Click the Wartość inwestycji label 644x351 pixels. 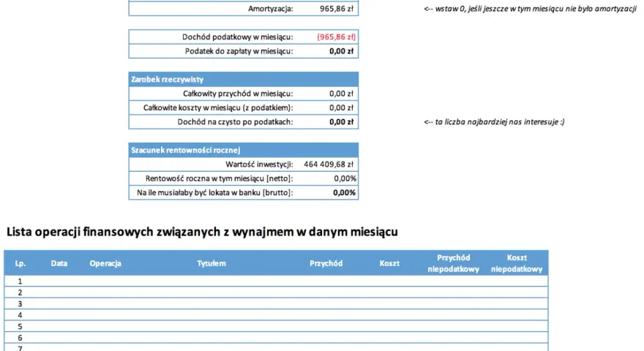[259, 165]
